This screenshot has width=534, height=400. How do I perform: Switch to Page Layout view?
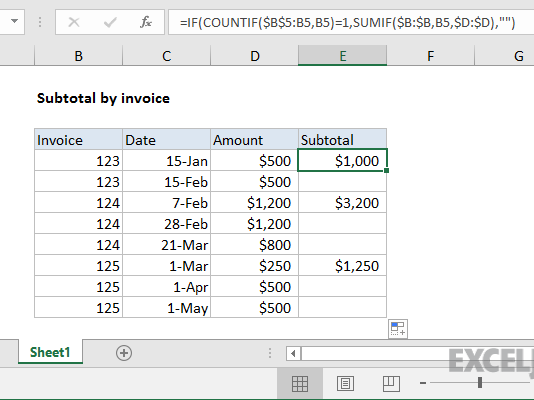coord(345,384)
